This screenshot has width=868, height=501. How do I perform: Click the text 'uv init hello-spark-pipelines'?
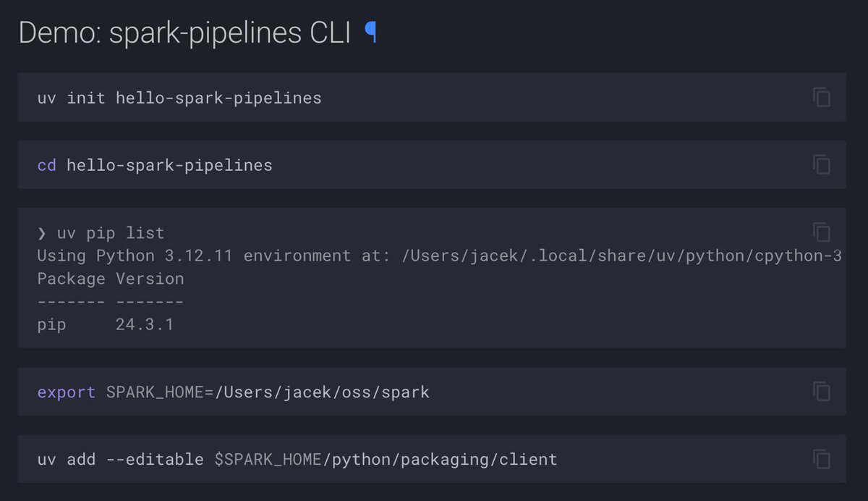(x=179, y=98)
